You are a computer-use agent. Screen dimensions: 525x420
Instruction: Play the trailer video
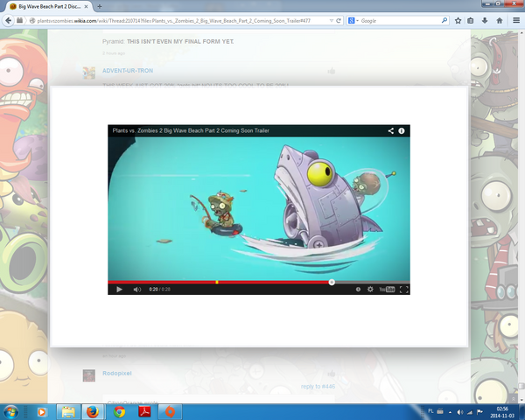[x=119, y=290]
